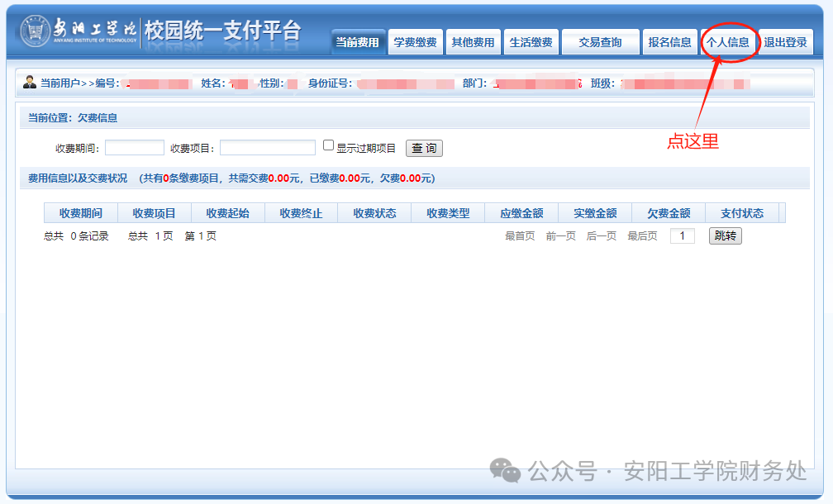Open the 当前费用 tab

click(357, 43)
